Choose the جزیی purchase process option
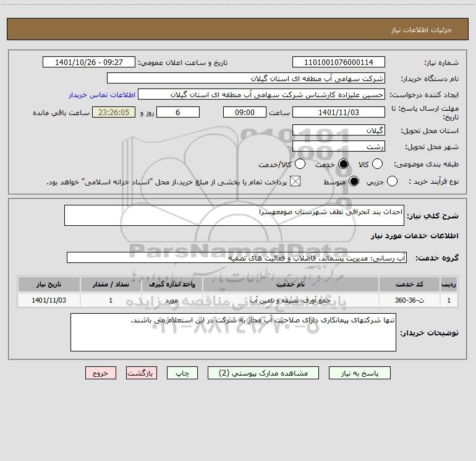The width and height of the screenshot is (476, 461). [392, 181]
